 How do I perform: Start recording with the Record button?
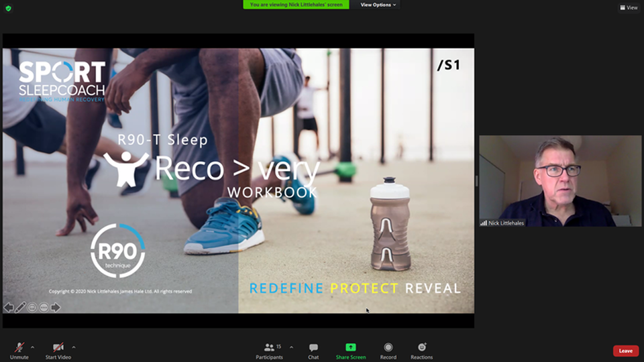pos(388,351)
